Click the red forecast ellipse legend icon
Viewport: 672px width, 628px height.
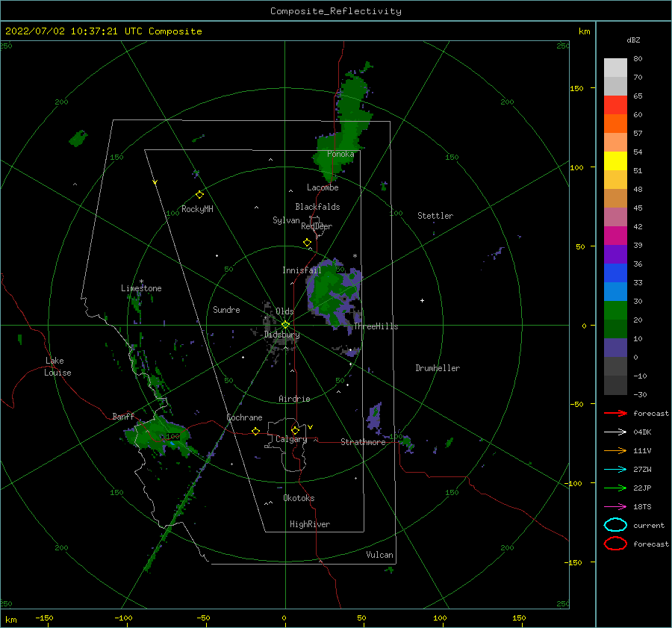(x=615, y=544)
